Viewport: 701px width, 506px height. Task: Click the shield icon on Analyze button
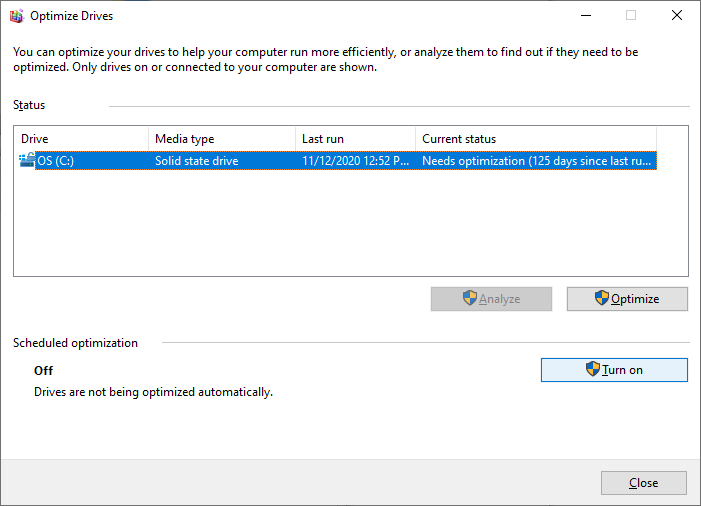(469, 298)
